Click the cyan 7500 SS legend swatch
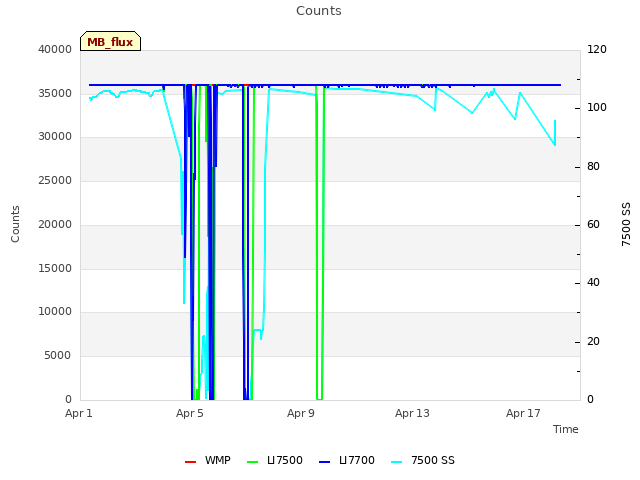Screen dimensions: 640x480 pyautogui.click(x=396, y=462)
